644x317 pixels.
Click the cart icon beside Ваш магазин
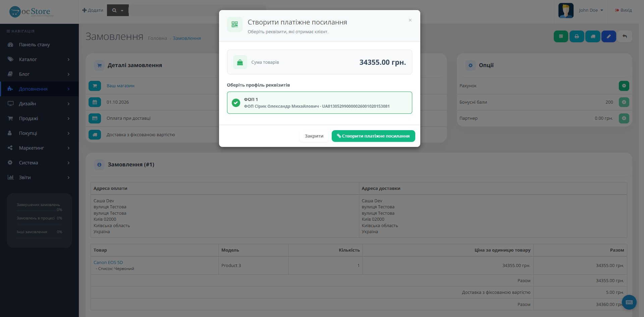click(x=95, y=86)
